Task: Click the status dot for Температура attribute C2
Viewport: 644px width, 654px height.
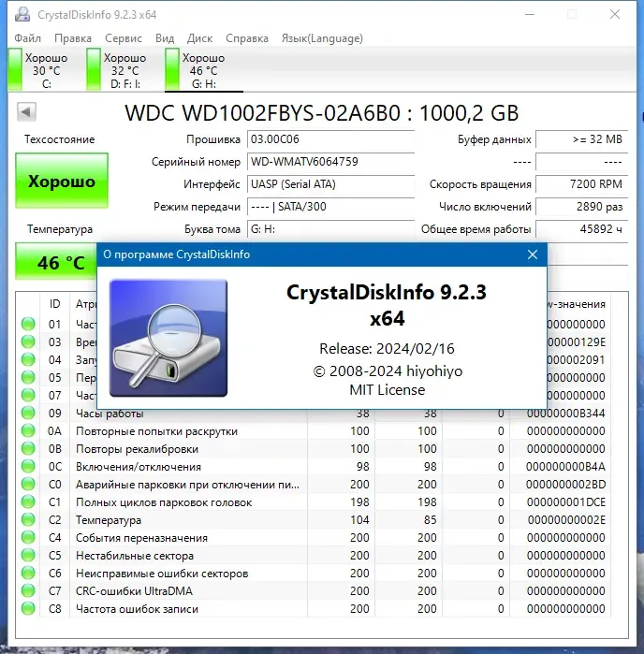Action: tap(28, 519)
